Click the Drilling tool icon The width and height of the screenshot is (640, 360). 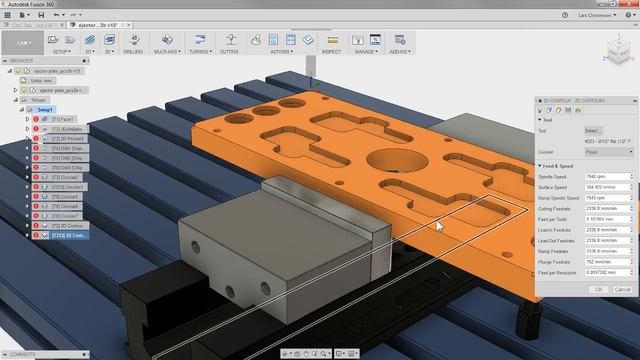tap(134, 40)
